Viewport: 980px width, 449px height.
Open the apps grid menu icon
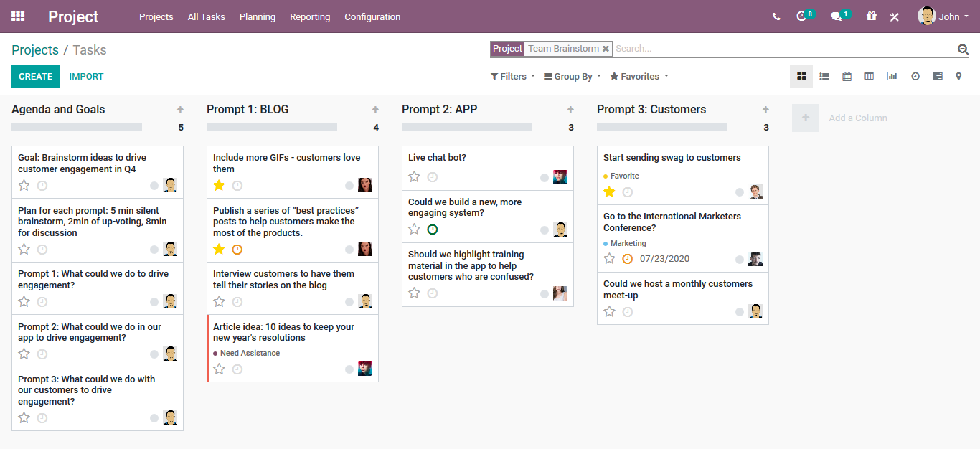18,16
